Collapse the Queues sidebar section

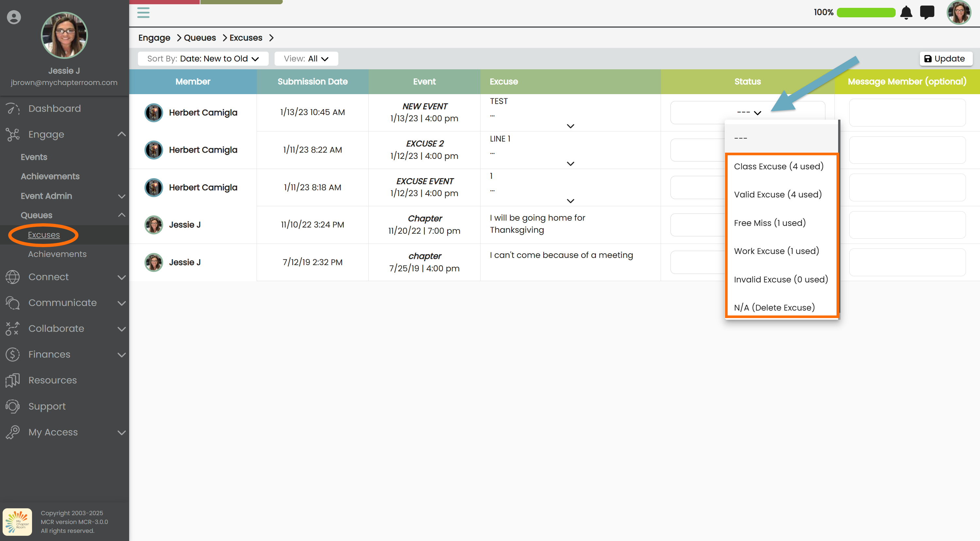[121, 215]
